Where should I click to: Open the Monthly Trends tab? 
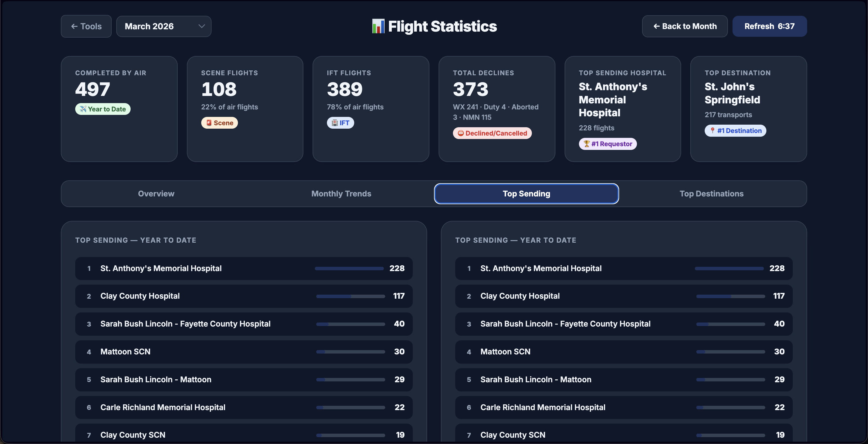click(341, 194)
